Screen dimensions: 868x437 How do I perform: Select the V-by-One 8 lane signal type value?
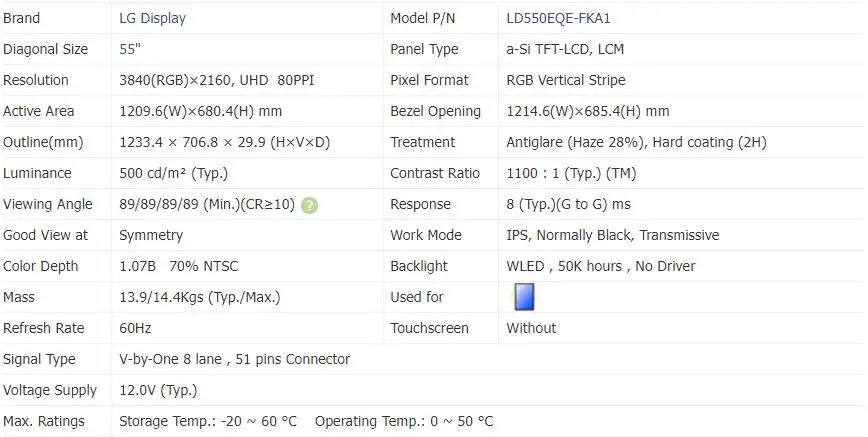234,359
